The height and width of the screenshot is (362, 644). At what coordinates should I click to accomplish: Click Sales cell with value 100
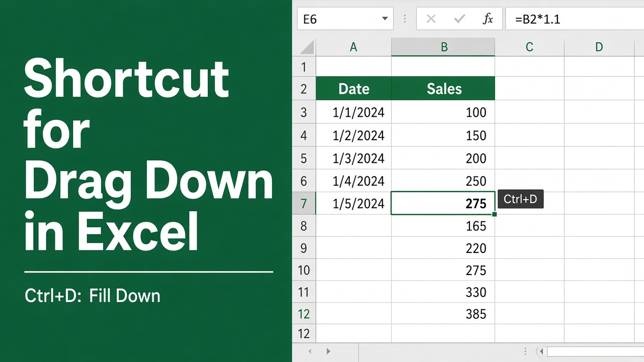(443, 112)
